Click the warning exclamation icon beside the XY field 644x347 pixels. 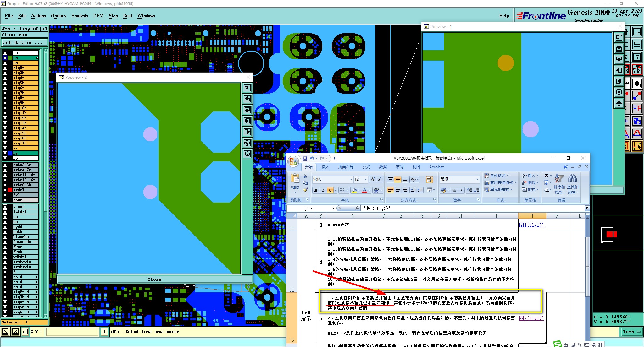104,332
